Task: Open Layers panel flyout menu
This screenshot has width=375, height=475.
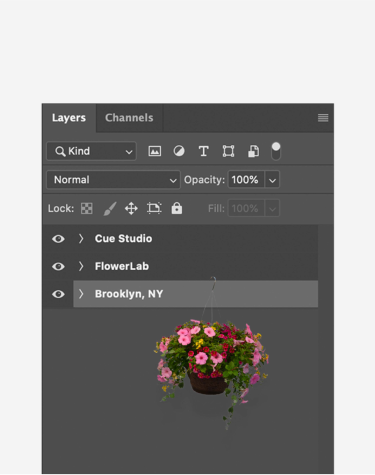Action: pyautogui.click(x=323, y=118)
